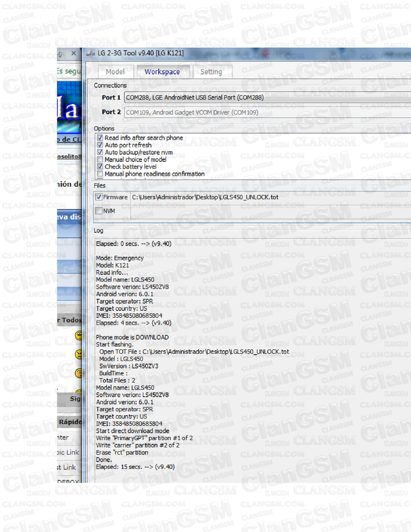Toggle the Auto port refresh checkbox
Image resolution: width=411 pixels, height=532 pixels.
point(100,145)
